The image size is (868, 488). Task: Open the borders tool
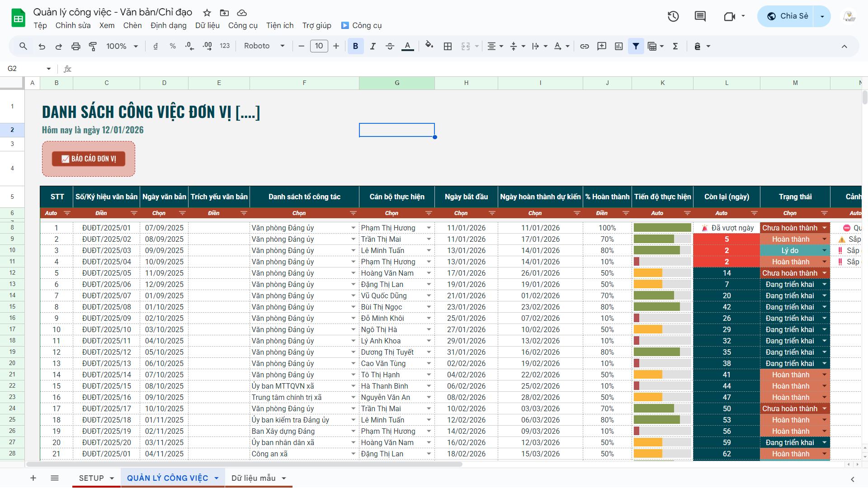pos(448,46)
